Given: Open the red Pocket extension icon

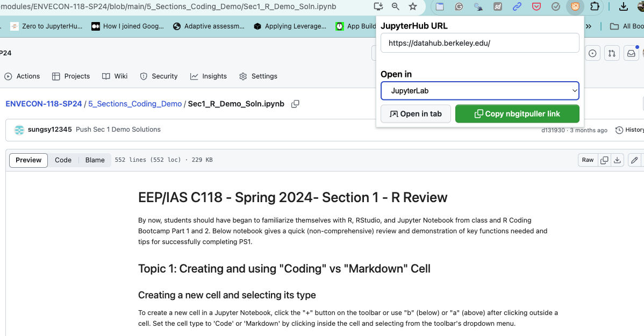Looking at the screenshot, I should (x=536, y=6).
